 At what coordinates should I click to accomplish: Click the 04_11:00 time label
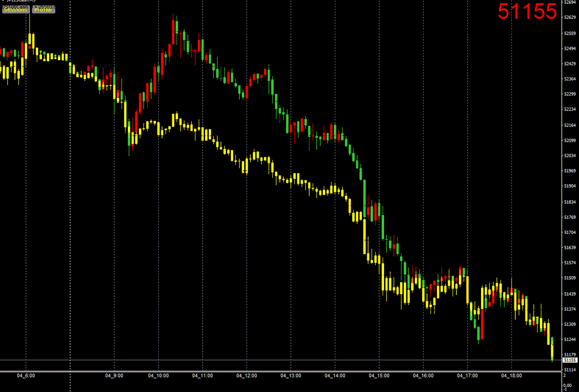[203, 375]
